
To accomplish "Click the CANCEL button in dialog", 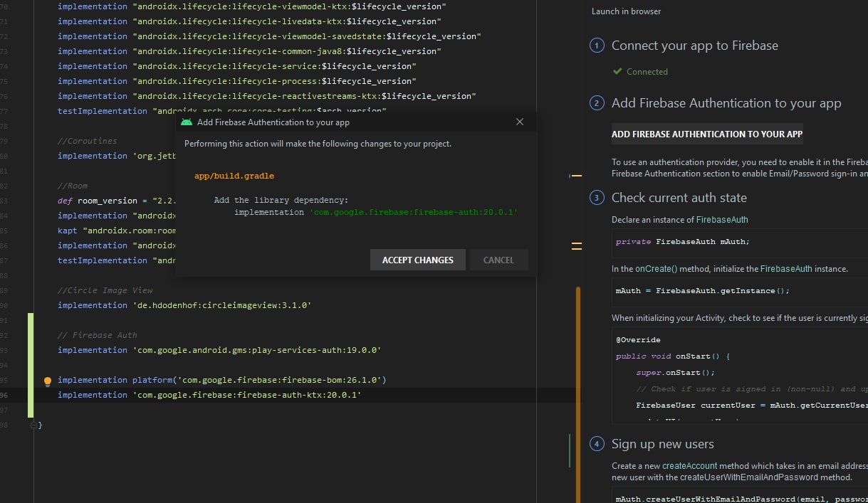I will pos(498,260).
